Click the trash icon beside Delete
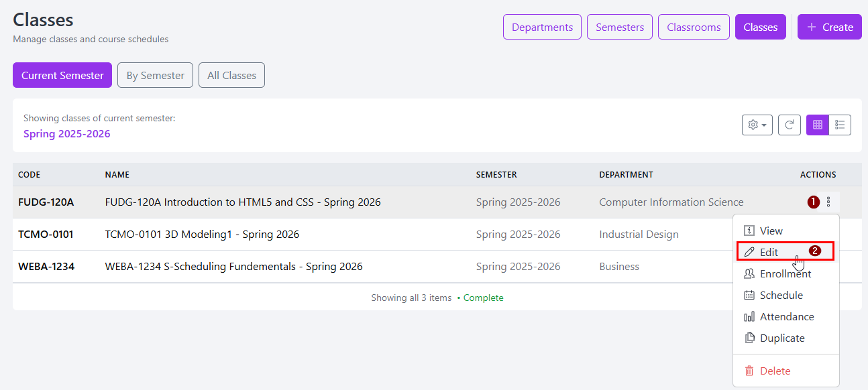The height and width of the screenshot is (390, 868). coord(750,371)
